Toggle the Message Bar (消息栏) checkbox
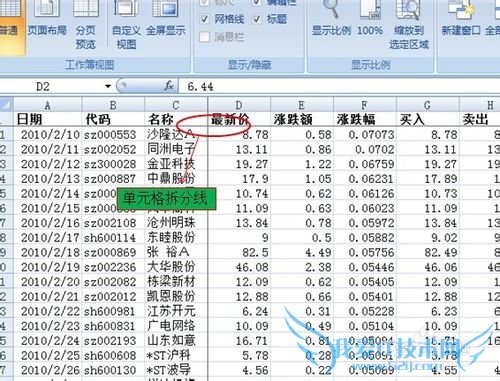Image resolution: width=500 pixels, height=381 pixels. coord(205,37)
